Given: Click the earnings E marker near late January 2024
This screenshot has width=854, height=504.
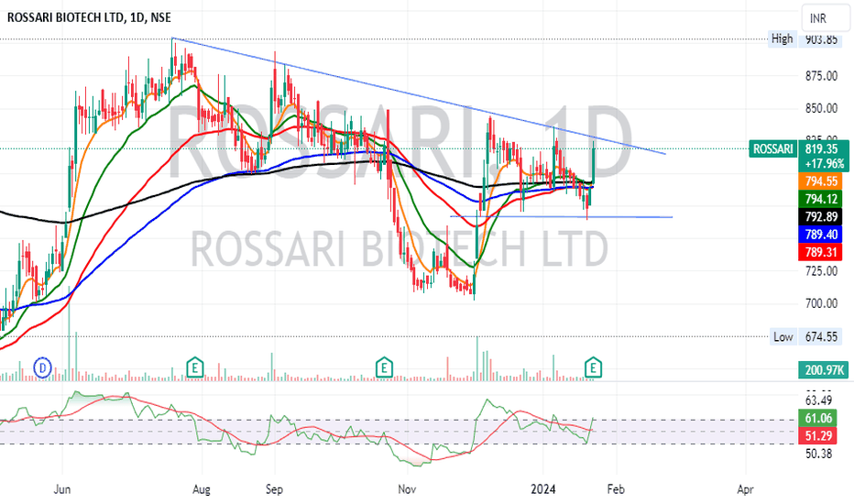Looking at the screenshot, I should point(593,367).
